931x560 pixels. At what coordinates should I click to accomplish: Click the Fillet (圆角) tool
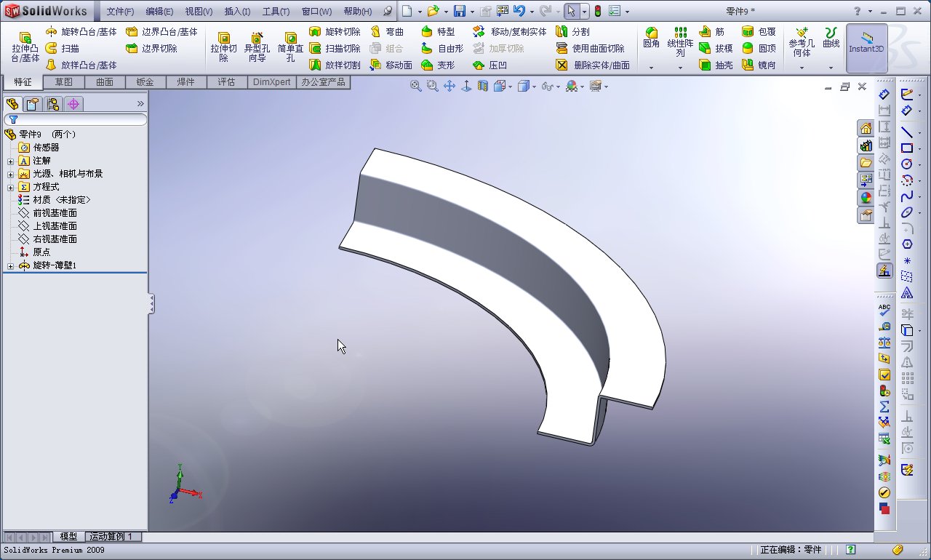tap(651, 38)
